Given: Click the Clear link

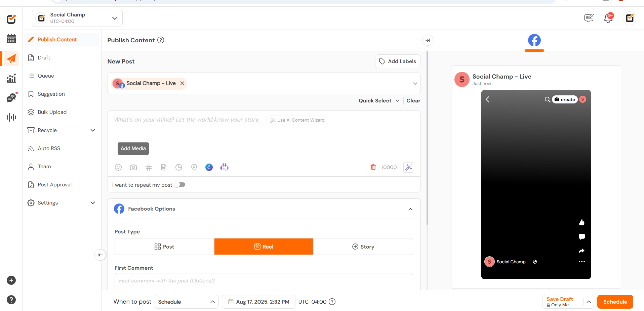Looking at the screenshot, I should point(413,101).
